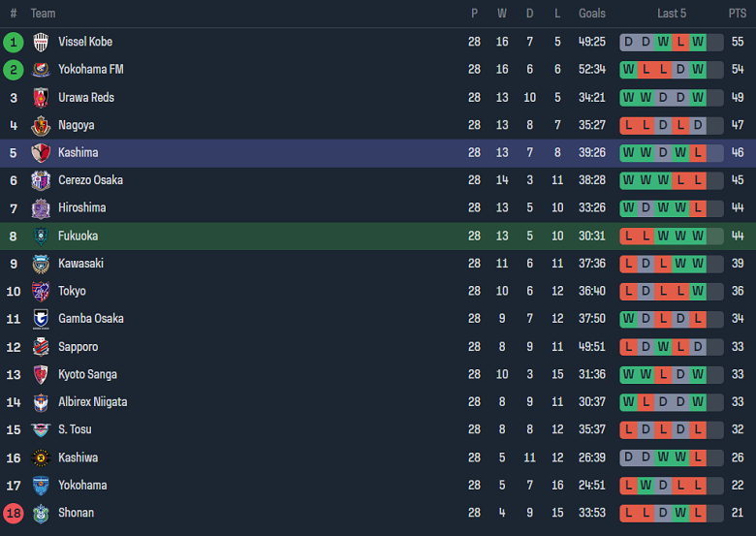Click the Cerezo Osaka crest

tap(41, 180)
